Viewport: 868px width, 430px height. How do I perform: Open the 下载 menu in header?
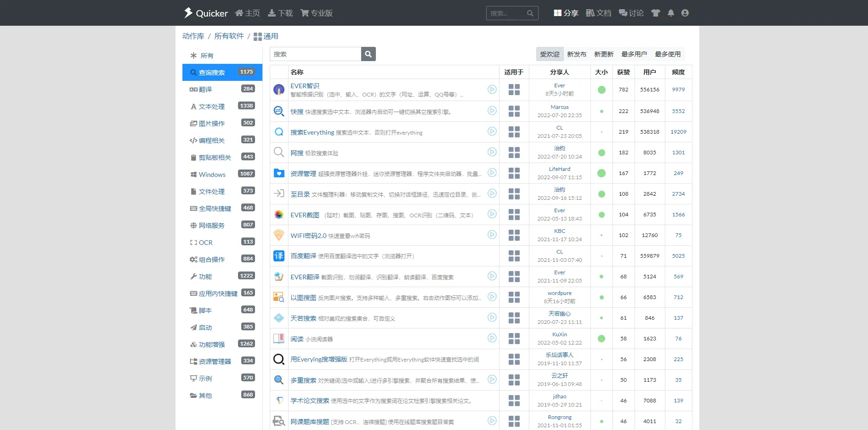click(280, 13)
